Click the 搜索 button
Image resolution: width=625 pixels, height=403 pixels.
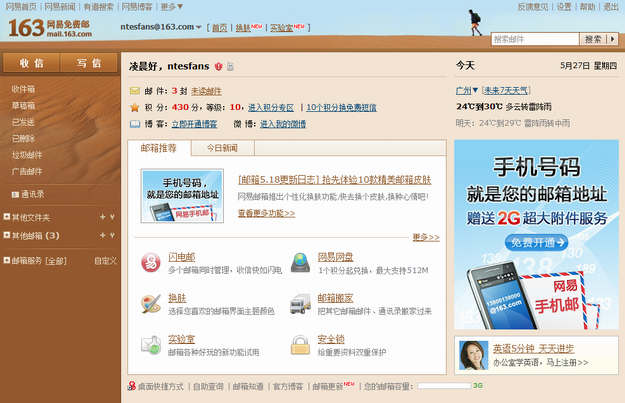[x=593, y=39]
